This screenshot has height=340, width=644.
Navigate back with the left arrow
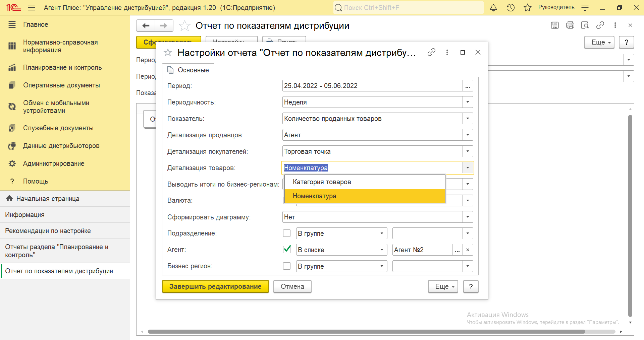tap(146, 25)
